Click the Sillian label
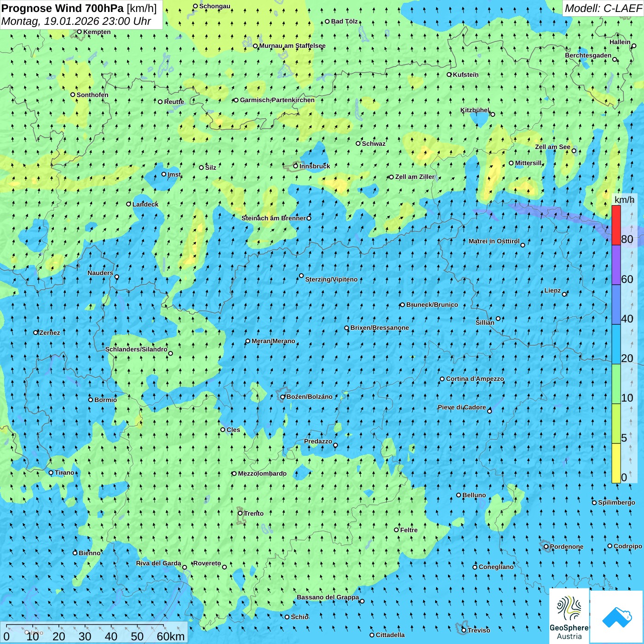 pos(485,323)
